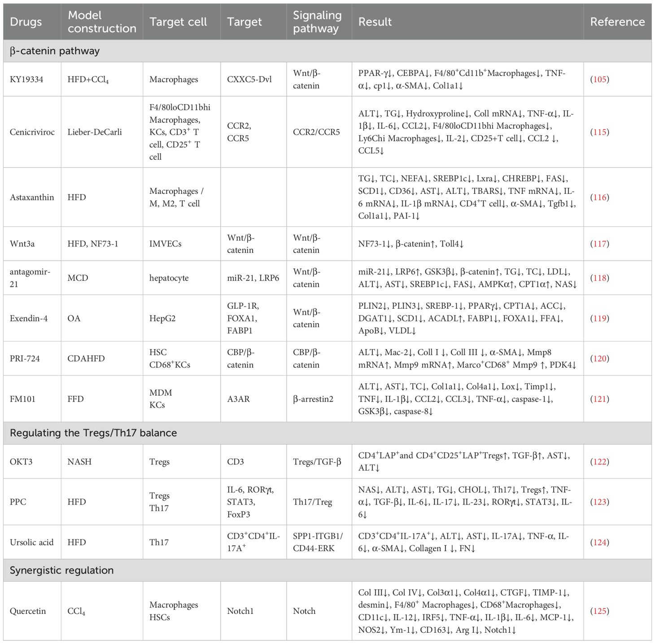Click the β-catenin pathway section row
The width and height of the screenshot is (655, 644).
[x=55, y=51]
